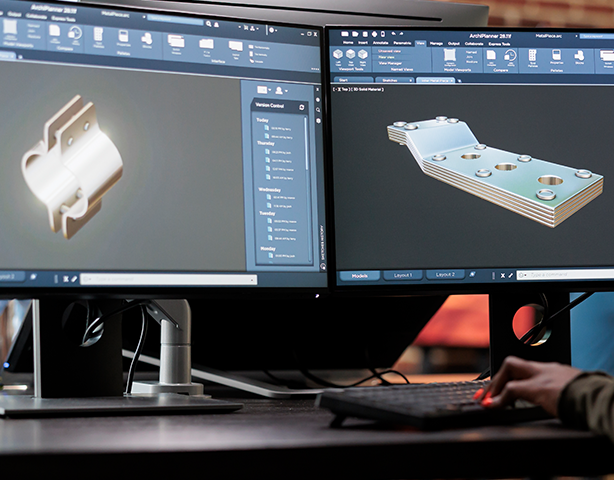Click the search field in left monitor's title bar
Screen dimensions: 614x480
tap(175, 20)
